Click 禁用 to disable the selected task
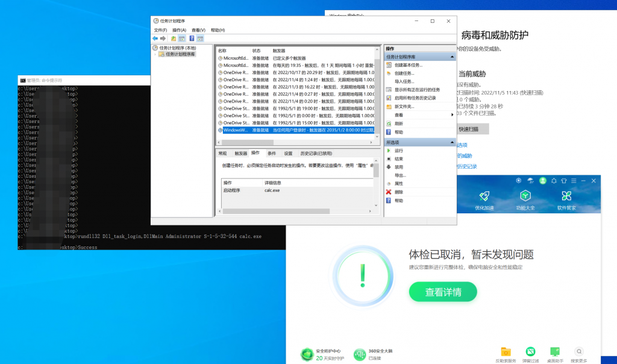Image resolution: width=617 pixels, height=364 pixels. [399, 168]
